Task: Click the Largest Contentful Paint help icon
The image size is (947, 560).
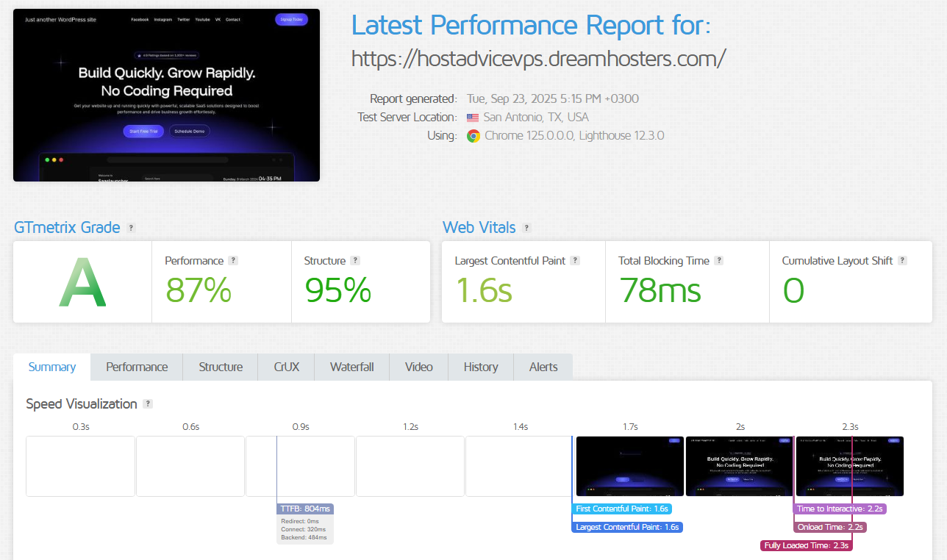Action: [x=575, y=260]
